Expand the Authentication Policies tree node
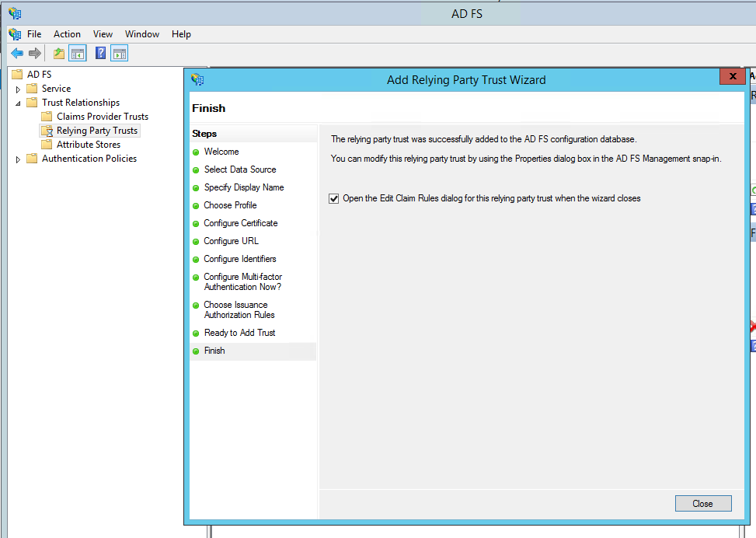The image size is (756, 538). [x=18, y=159]
